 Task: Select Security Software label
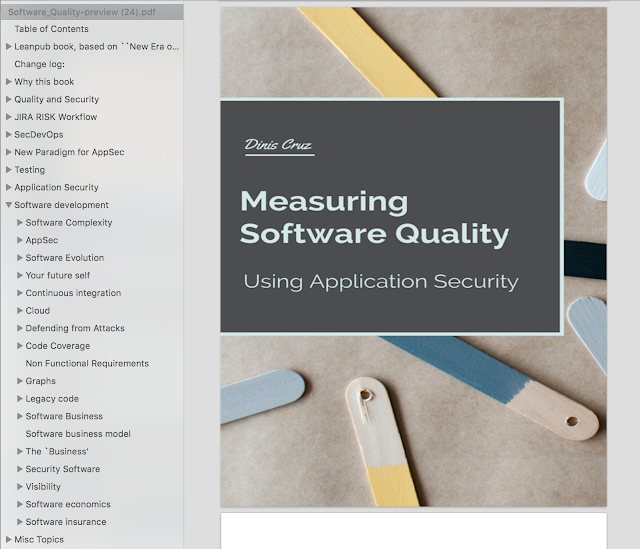(62, 469)
